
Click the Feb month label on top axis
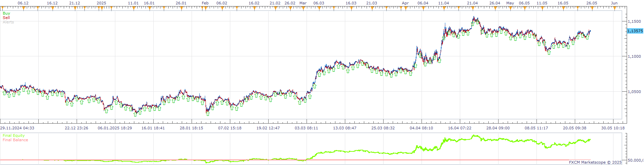(205, 3)
